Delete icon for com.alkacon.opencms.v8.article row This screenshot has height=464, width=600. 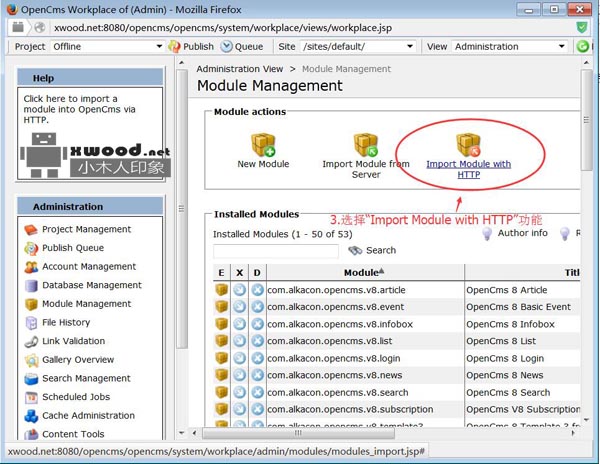tap(258, 290)
